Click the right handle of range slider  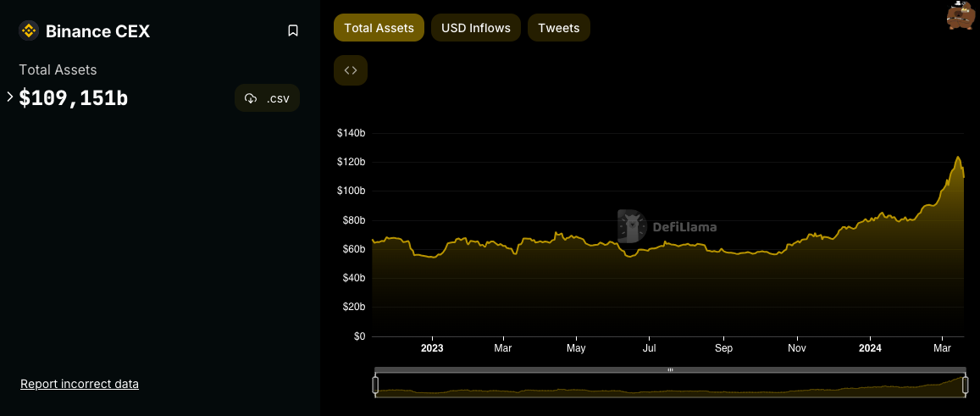point(964,385)
